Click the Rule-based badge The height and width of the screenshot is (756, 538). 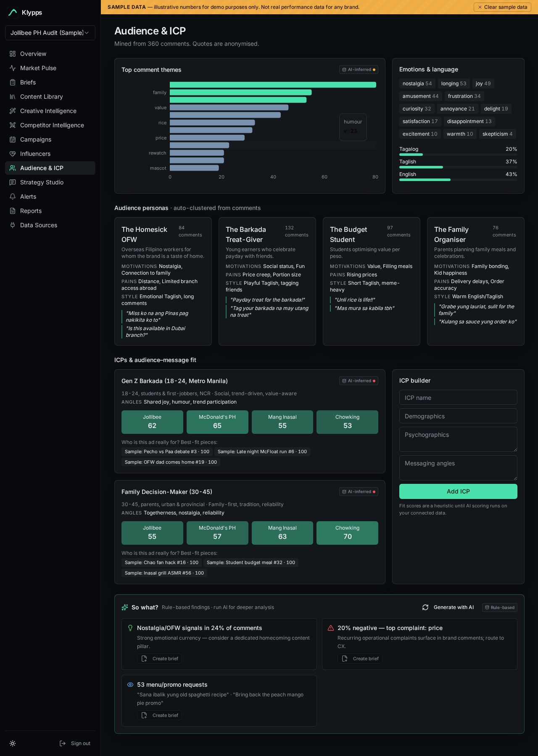500,607
